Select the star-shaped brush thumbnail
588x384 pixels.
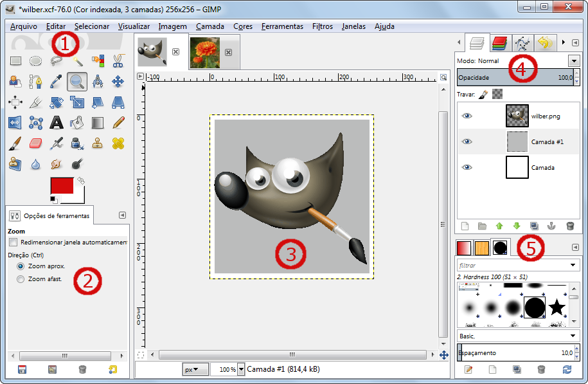[557, 307]
